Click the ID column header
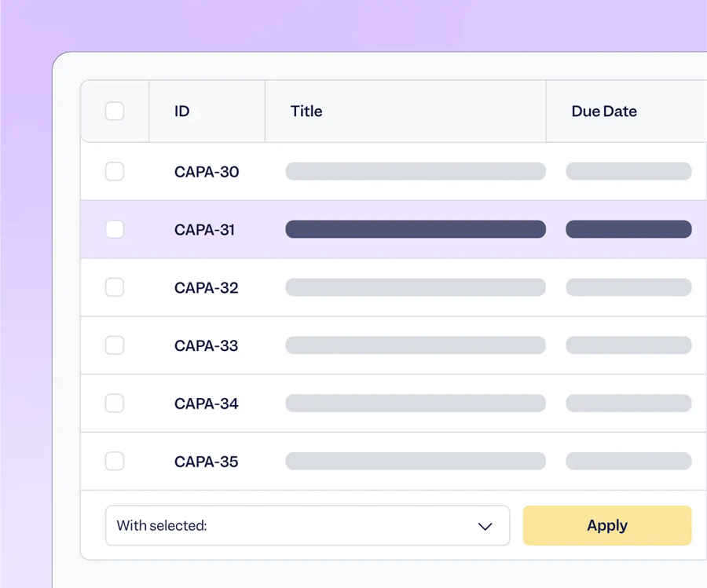This screenshot has width=707, height=588. pos(181,111)
